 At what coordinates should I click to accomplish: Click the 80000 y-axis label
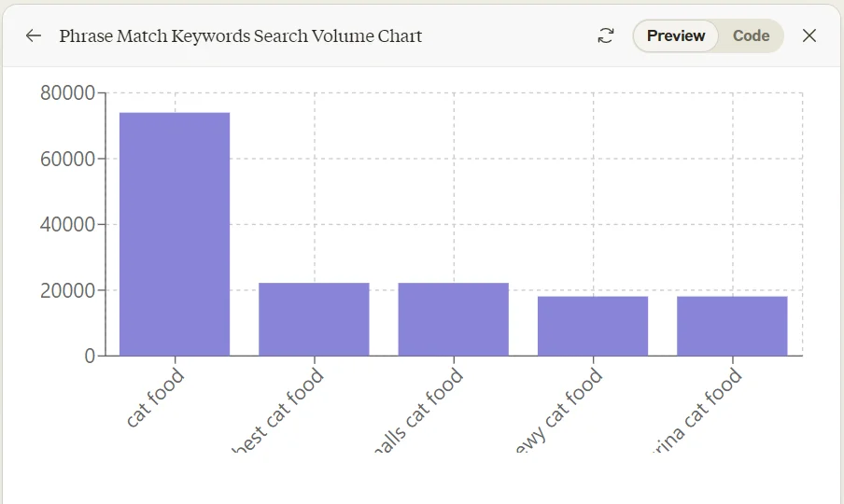[68, 92]
